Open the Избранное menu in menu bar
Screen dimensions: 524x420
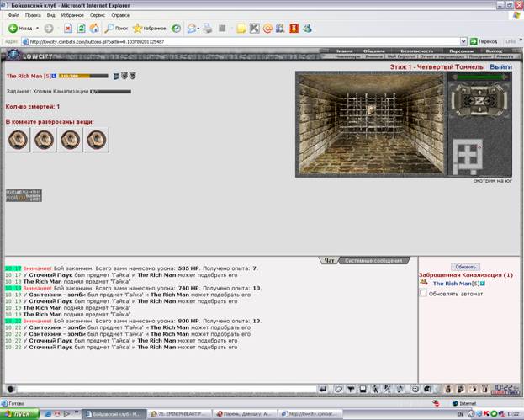point(72,15)
